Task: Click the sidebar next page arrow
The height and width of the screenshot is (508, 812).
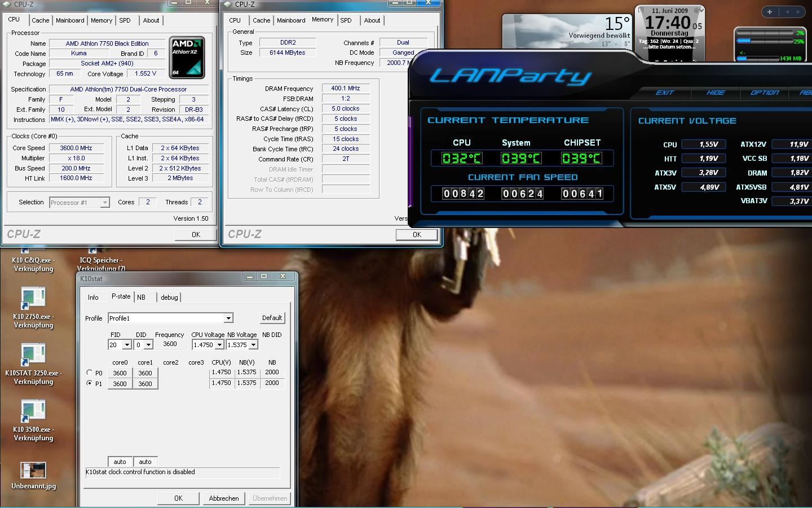Action: tap(798, 12)
